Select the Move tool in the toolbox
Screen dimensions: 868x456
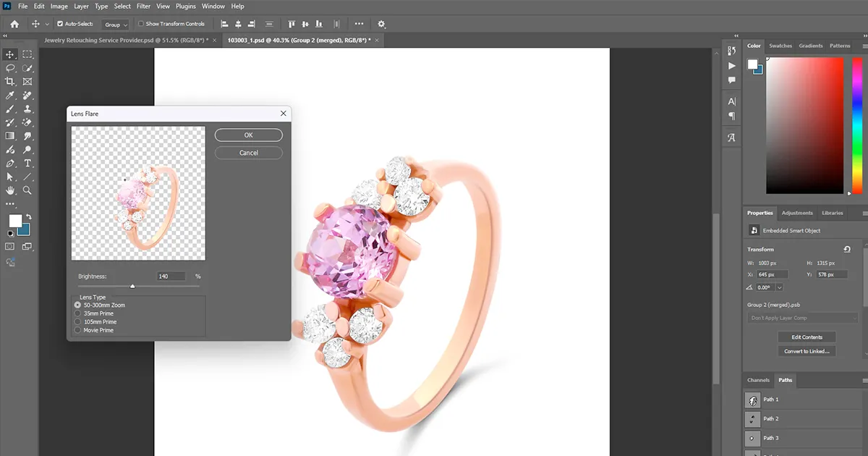pyautogui.click(x=10, y=54)
